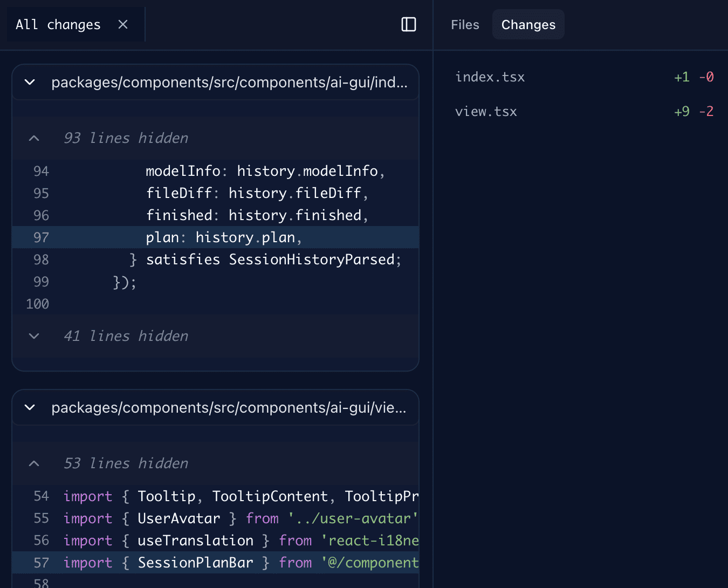Close the "All changes" tab

(122, 24)
